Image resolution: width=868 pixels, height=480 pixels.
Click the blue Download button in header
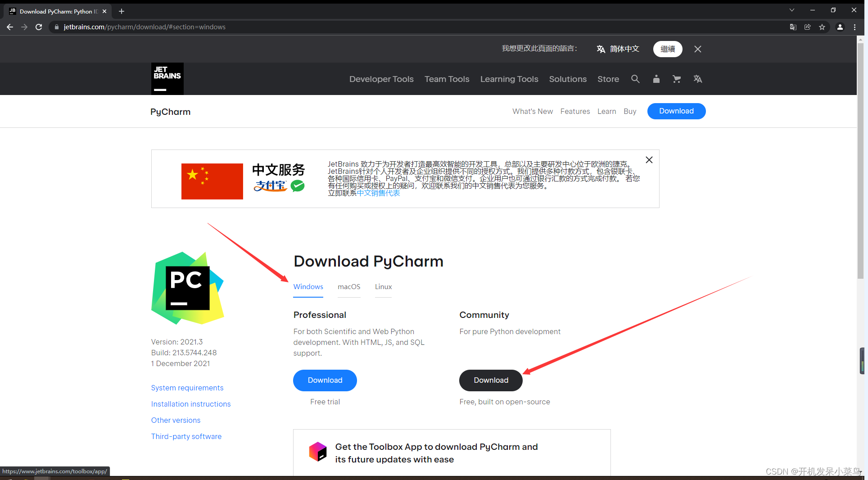pyautogui.click(x=676, y=111)
